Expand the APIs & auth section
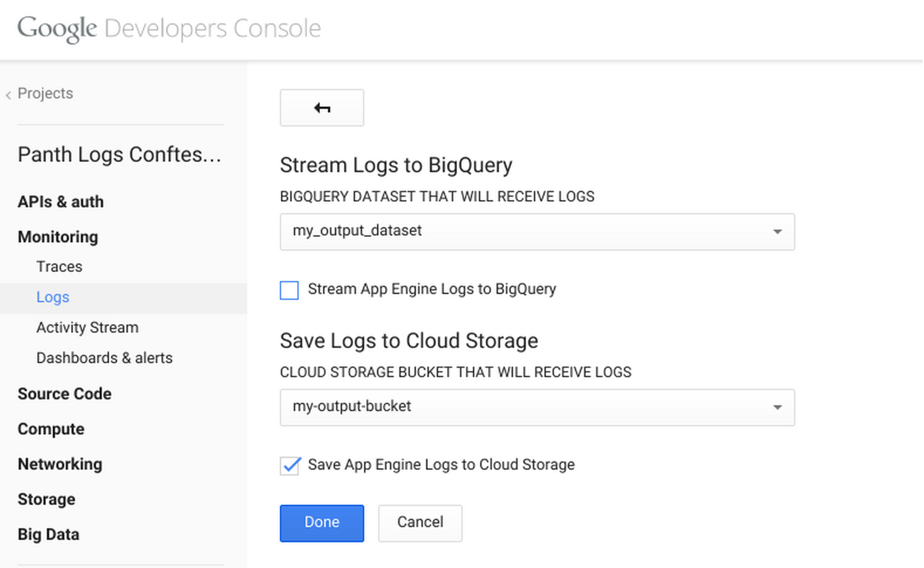Viewport: 924px width, 568px height. tap(61, 202)
